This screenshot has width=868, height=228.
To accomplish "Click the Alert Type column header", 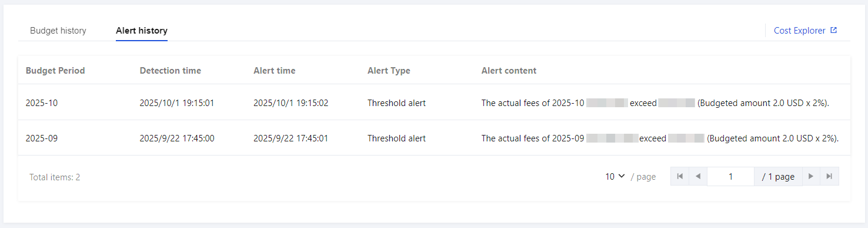I will [x=389, y=71].
